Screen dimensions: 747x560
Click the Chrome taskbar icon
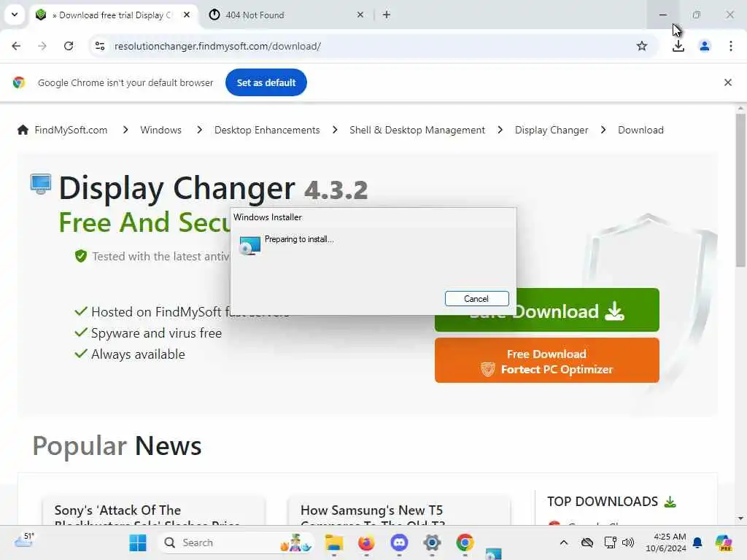pyautogui.click(x=465, y=542)
